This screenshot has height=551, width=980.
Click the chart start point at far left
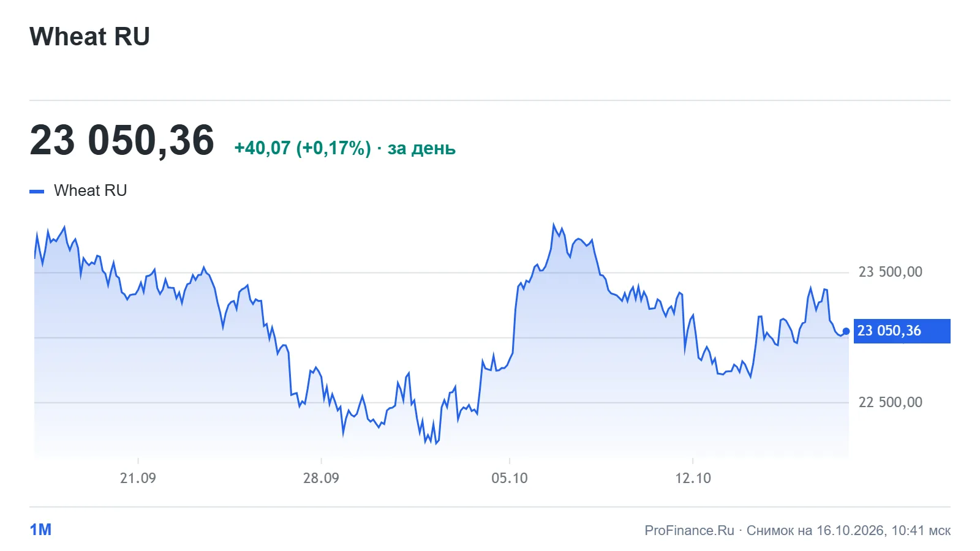tap(35, 257)
